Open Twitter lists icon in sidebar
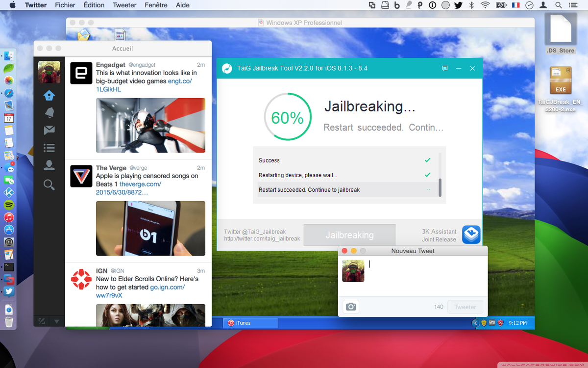The image size is (588, 368). (49, 148)
